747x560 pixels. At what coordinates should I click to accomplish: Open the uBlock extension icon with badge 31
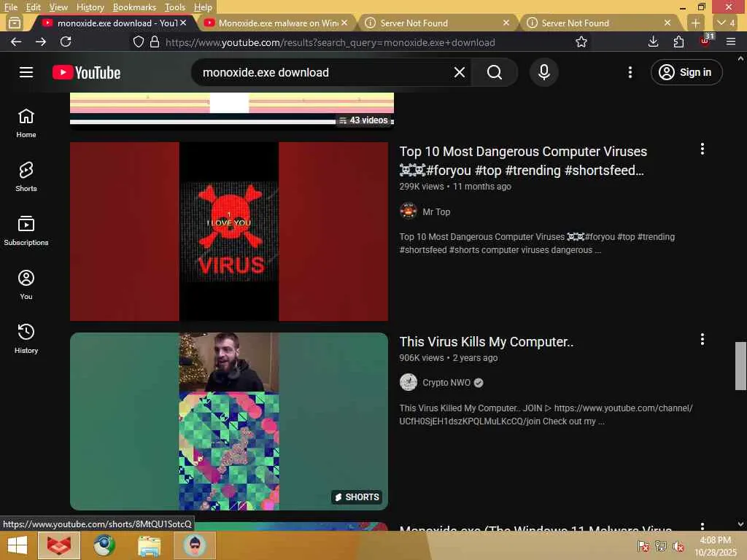click(705, 41)
